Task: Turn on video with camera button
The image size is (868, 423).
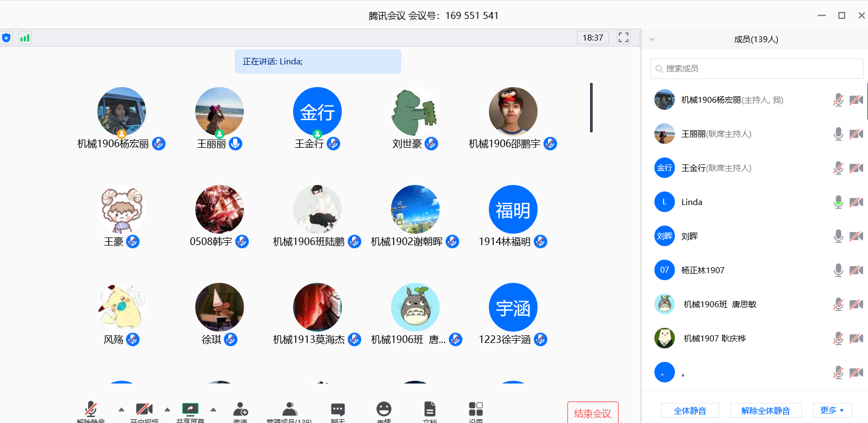Action: tap(144, 409)
